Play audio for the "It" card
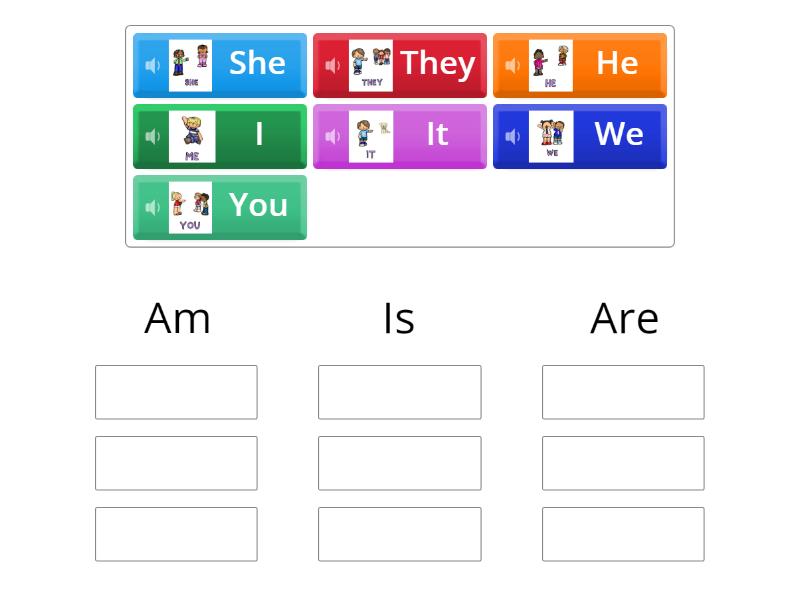The height and width of the screenshot is (600, 800). [x=332, y=136]
